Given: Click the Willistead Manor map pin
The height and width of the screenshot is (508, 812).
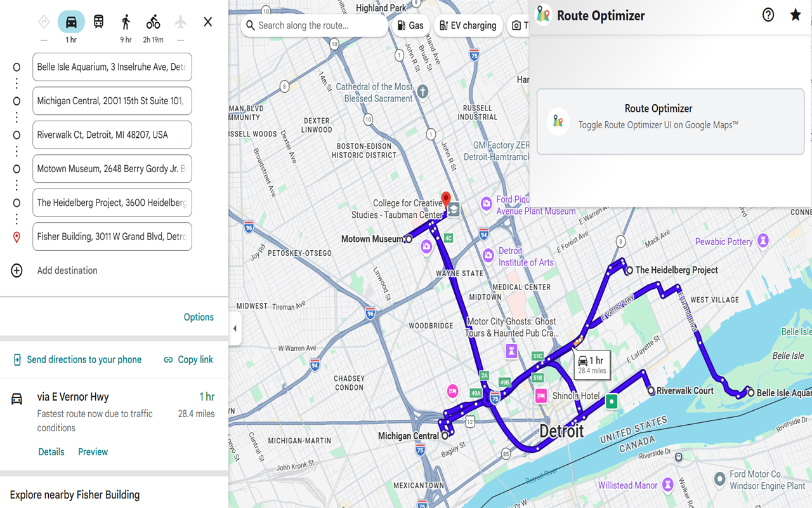Looking at the screenshot, I should coord(667,485).
